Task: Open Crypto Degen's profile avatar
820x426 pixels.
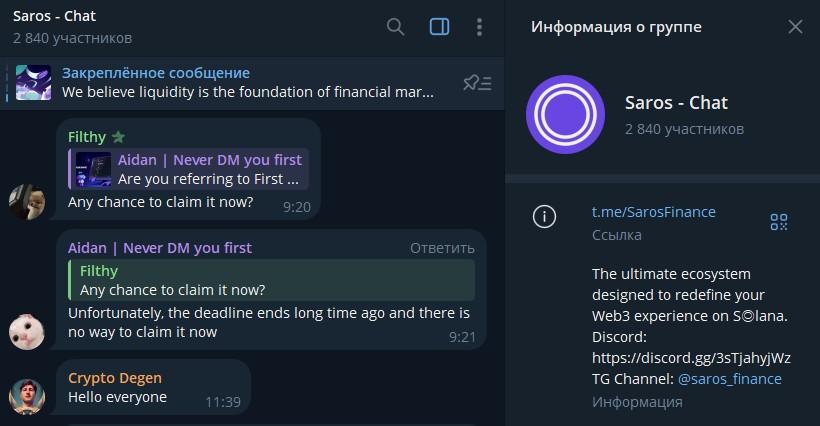Action: [x=26, y=396]
